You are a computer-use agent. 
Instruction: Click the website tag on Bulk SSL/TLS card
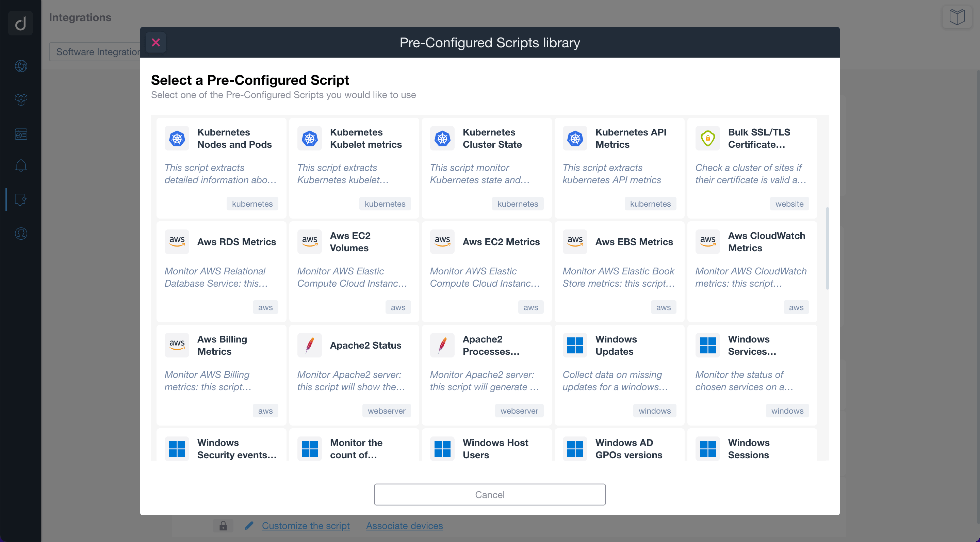tap(789, 204)
